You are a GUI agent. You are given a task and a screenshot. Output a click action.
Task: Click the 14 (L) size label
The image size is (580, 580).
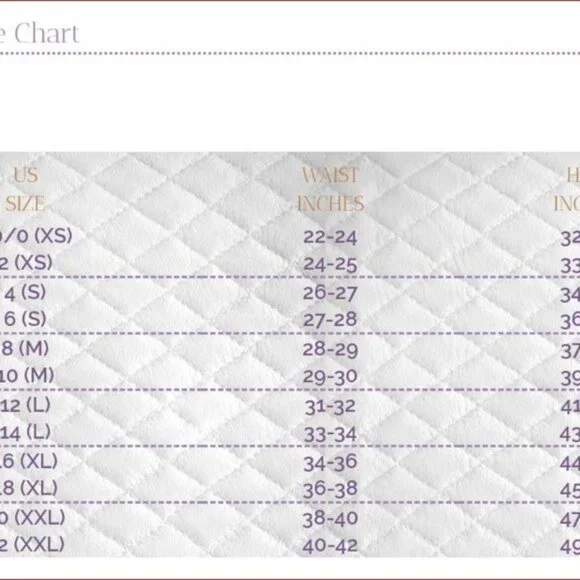(25, 432)
